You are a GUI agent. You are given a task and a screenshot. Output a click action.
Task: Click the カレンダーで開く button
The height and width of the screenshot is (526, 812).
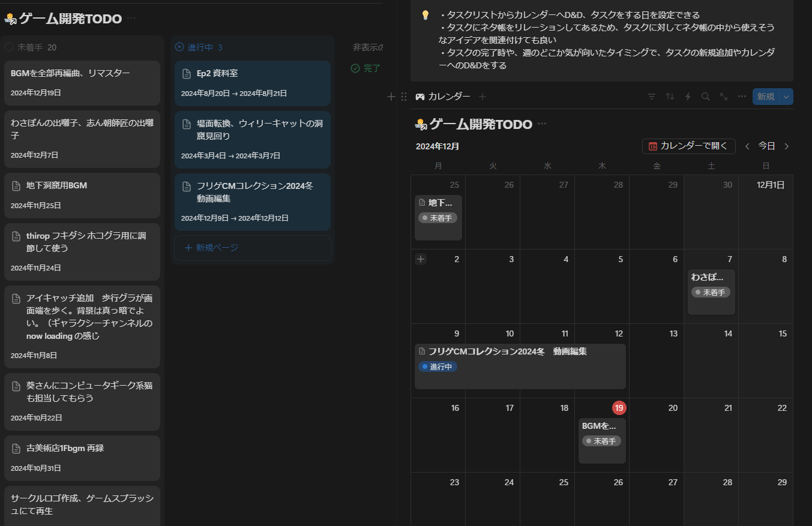688,146
